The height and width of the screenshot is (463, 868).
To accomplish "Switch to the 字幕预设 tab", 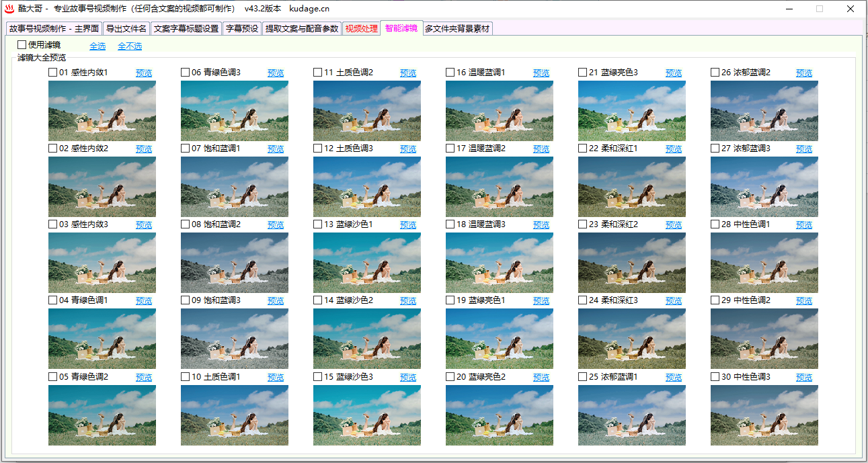I will pos(242,29).
